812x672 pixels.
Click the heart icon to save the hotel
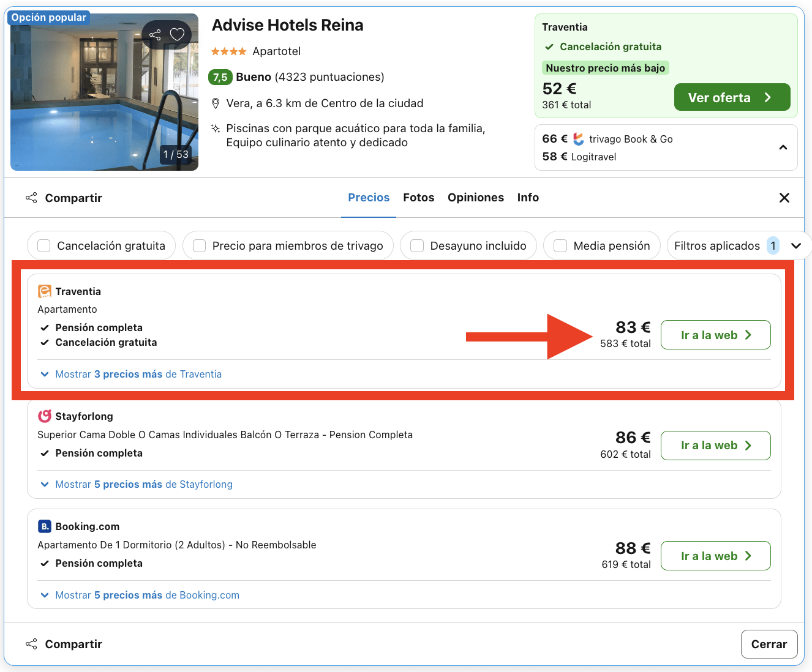pyautogui.click(x=178, y=34)
